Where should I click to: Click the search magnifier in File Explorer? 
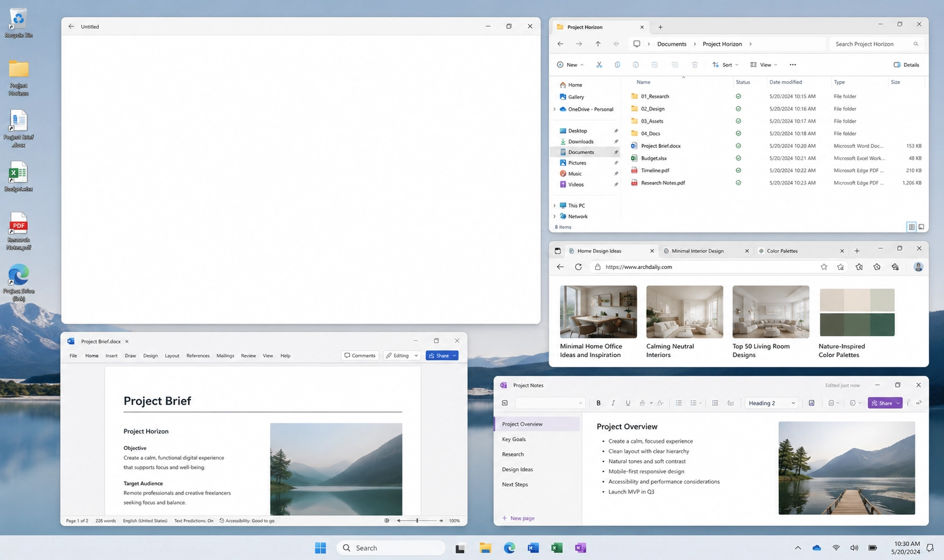pos(916,44)
